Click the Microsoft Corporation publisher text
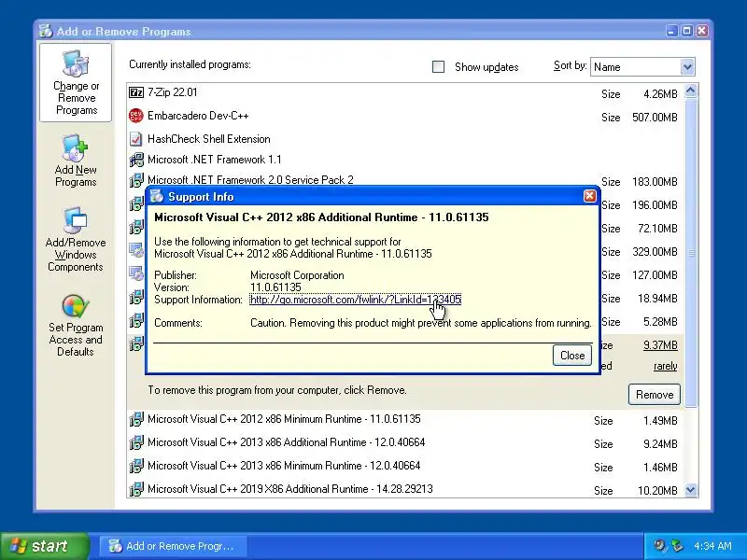The image size is (747, 560). click(x=297, y=275)
